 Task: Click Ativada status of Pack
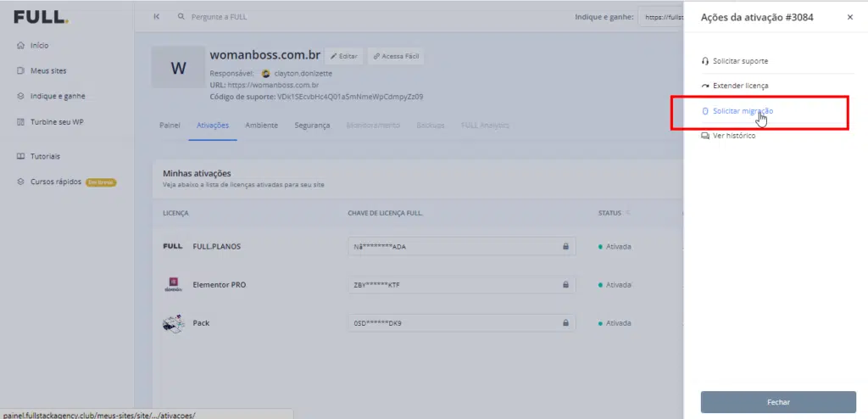[x=615, y=323]
